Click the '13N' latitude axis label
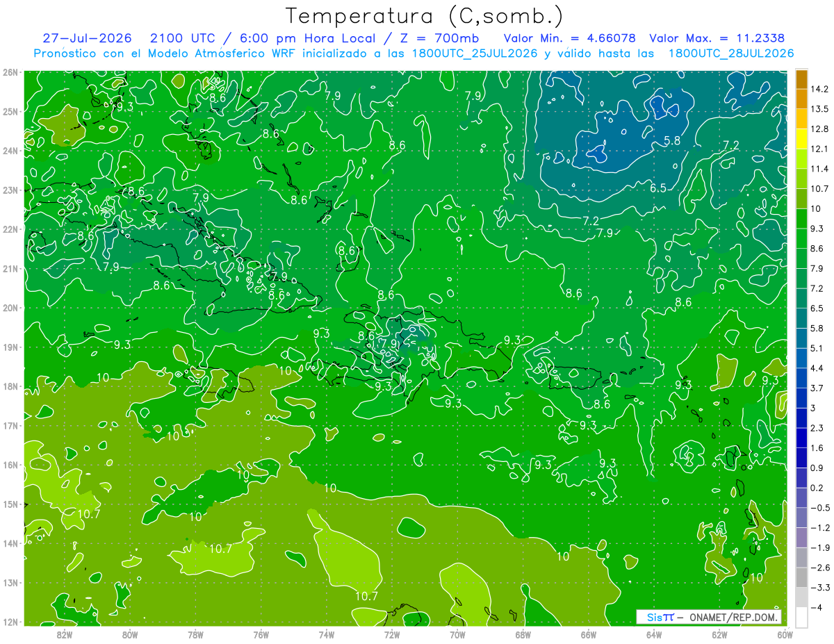Screen dimensions: 834x644 pos(10,583)
